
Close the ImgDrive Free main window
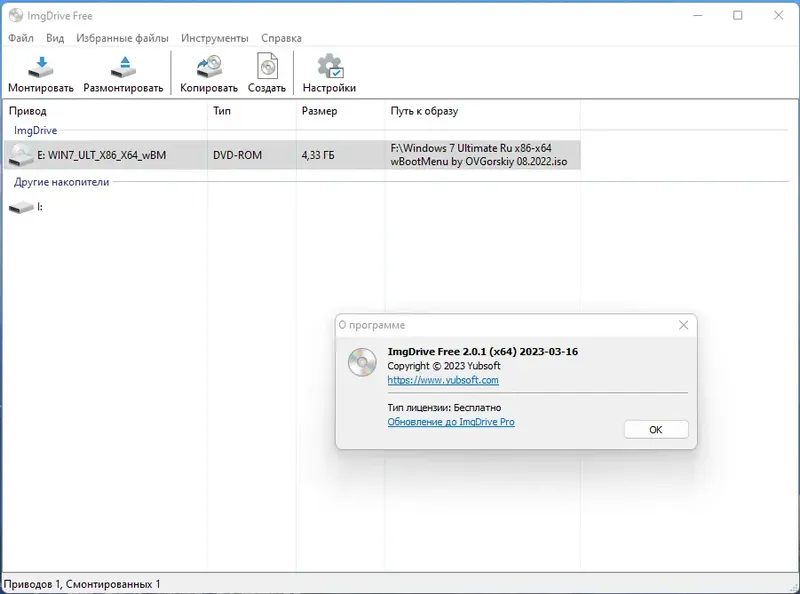coord(779,15)
